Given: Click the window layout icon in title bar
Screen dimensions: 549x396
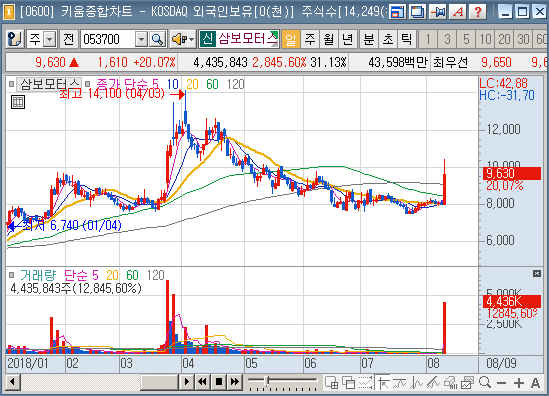Looking at the screenshot, I should click(398, 12).
